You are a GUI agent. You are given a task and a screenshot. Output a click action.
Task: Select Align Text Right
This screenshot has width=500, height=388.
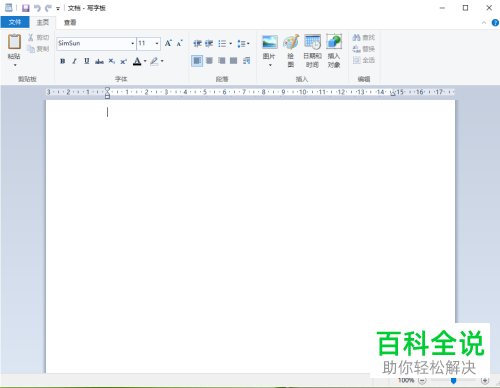pos(221,61)
